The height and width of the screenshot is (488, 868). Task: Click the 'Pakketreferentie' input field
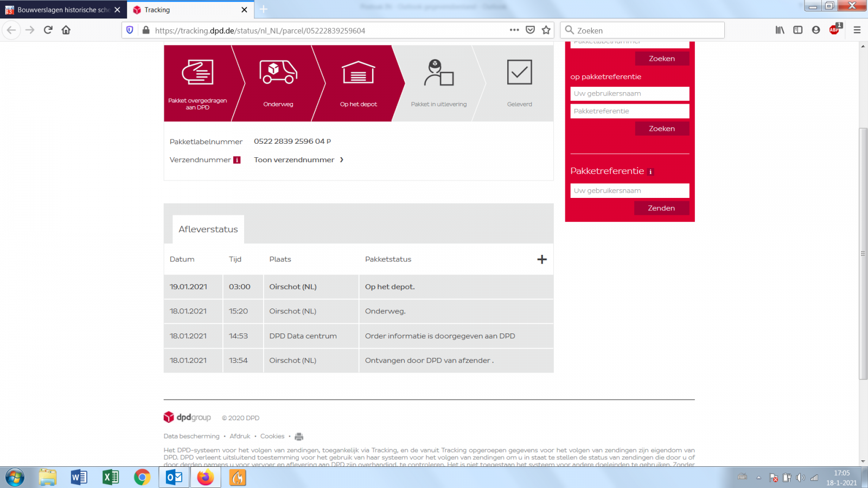tap(630, 111)
